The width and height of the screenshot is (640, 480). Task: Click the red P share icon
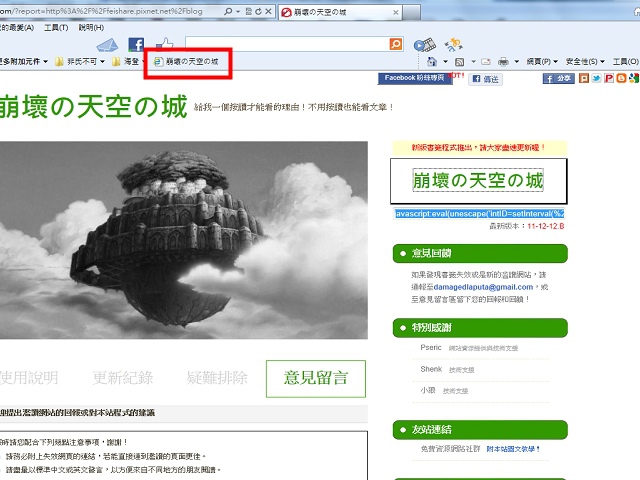pyautogui.click(x=609, y=78)
